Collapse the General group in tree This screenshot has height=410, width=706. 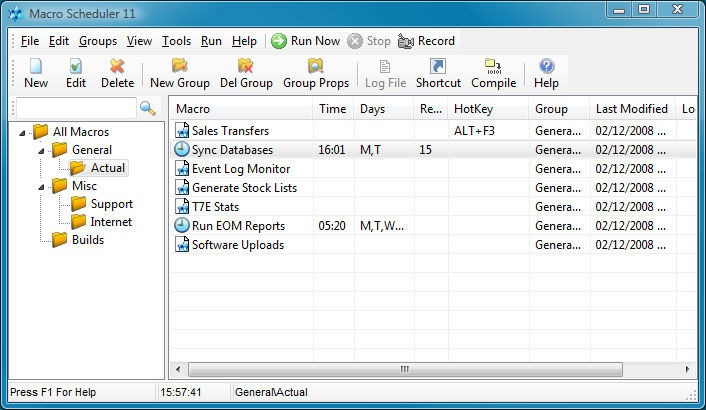point(41,150)
